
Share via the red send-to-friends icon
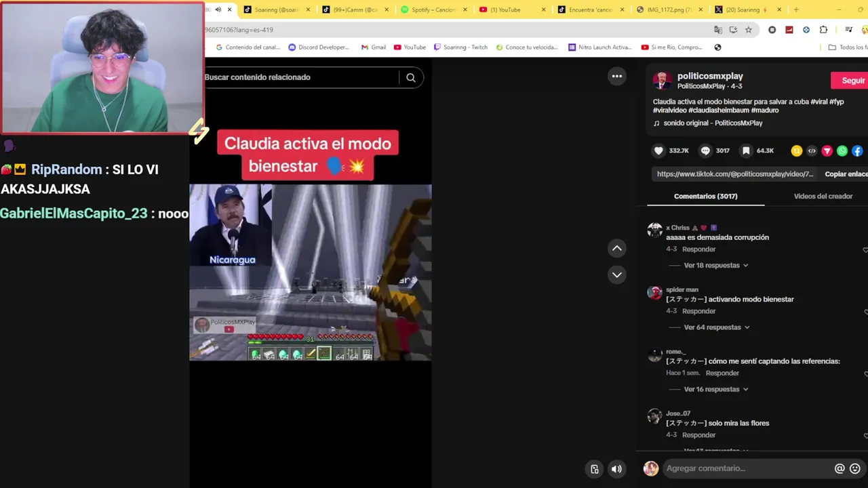point(827,151)
